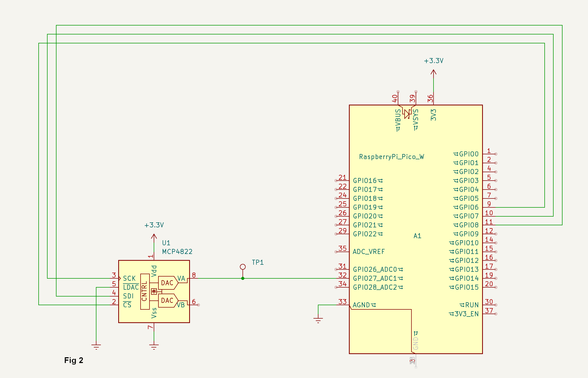Select the MCP4822 chip label

coord(177,252)
